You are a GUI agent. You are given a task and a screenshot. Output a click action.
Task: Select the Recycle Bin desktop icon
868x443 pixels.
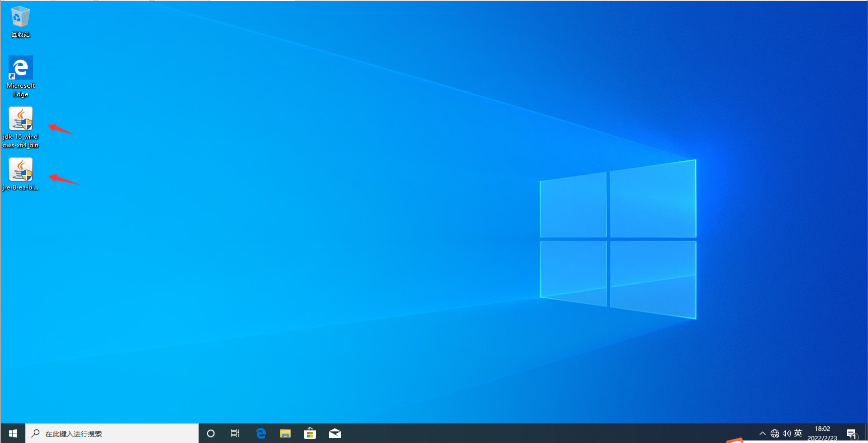coord(21,22)
